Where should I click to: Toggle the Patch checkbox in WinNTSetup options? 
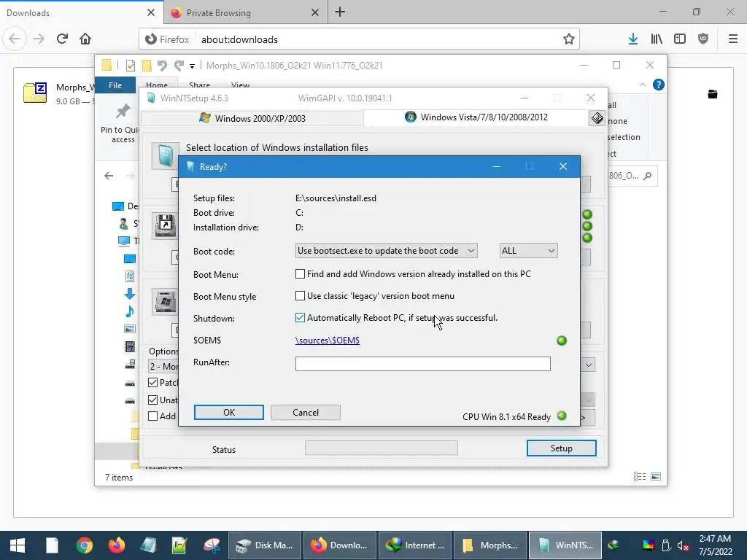[x=153, y=382]
